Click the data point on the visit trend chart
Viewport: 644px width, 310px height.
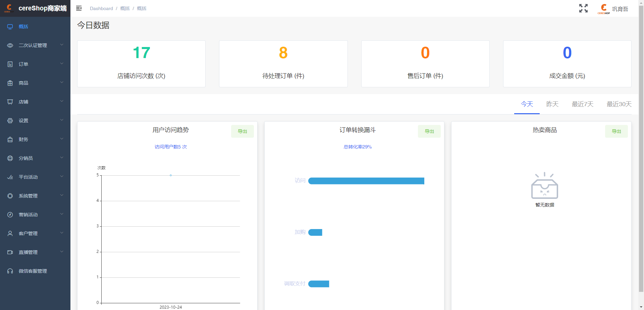171,175
